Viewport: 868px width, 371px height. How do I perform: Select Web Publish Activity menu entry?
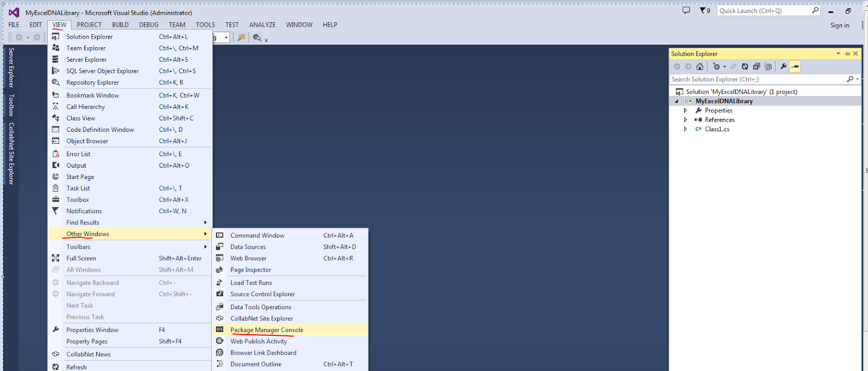click(x=290, y=341)
